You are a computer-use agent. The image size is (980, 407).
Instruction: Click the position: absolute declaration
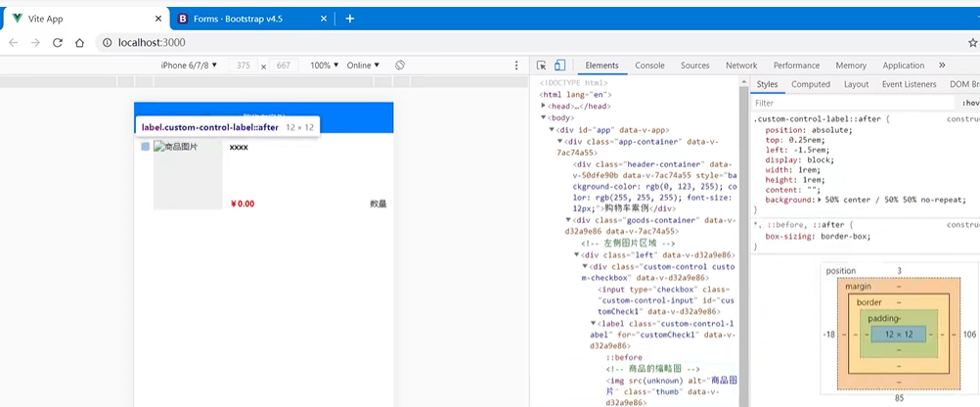pos(809,130)
